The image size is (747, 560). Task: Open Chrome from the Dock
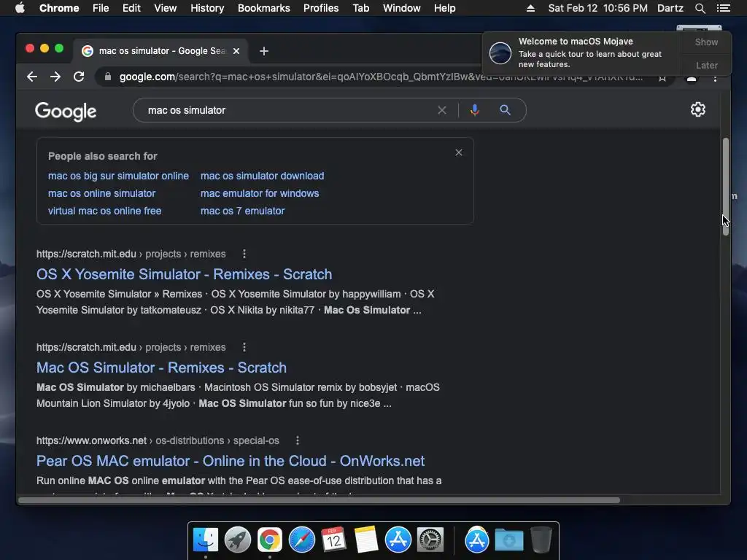pos(270,540)
